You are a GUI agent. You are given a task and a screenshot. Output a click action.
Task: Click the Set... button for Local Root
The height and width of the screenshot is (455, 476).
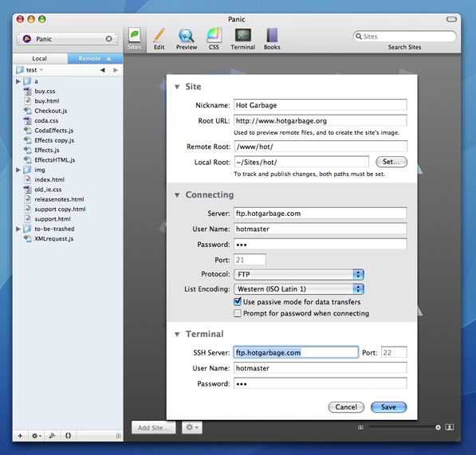tap(391, 162)
